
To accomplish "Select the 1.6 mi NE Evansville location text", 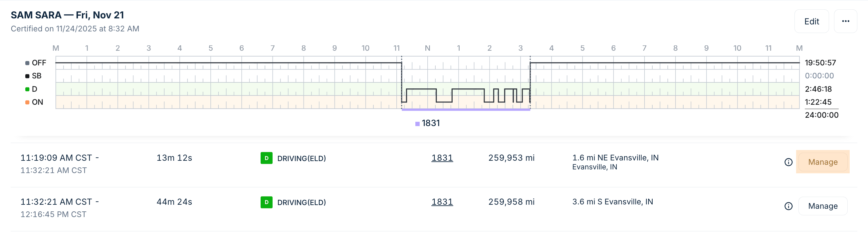I will tap(615, 158).
